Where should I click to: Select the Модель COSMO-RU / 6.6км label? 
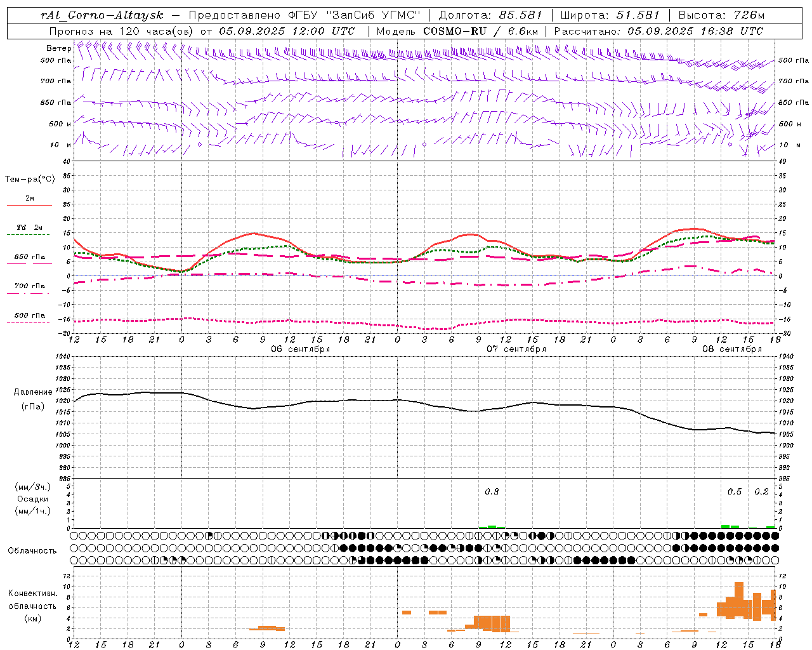click(457, 31)
